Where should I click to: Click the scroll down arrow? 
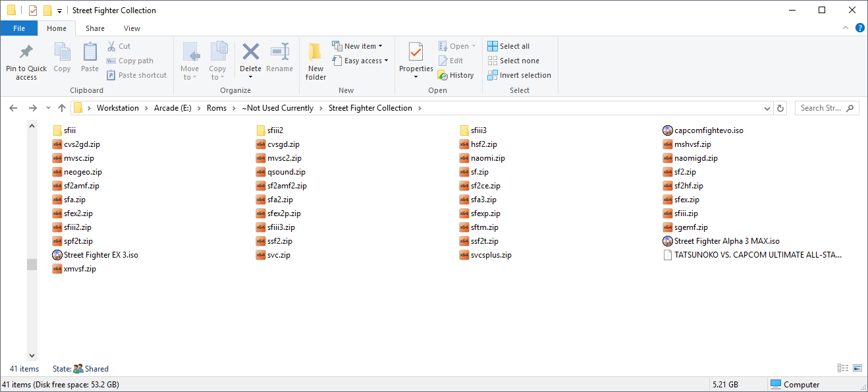(x=32, y=354)
